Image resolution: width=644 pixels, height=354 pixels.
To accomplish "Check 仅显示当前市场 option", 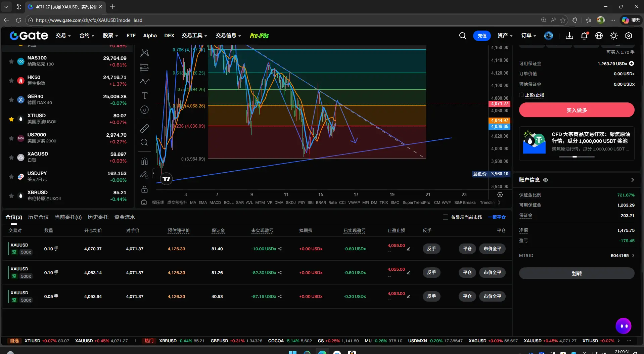I will 446,217.
